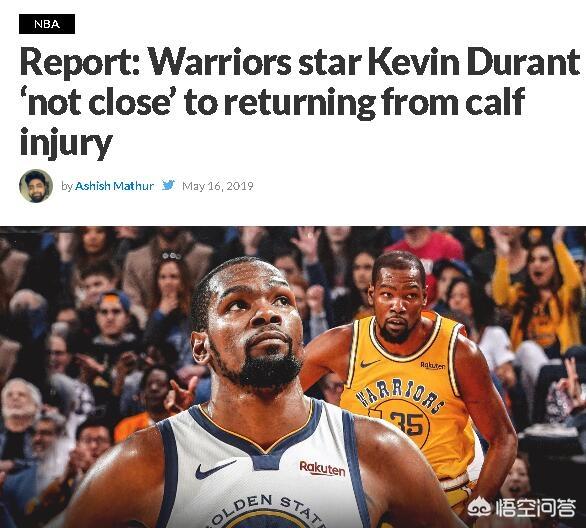Image resolution: width=586 pixels, height=528 pixels.
Task: Click the 悟空问答 watermark text
Action: click(535, 508)
